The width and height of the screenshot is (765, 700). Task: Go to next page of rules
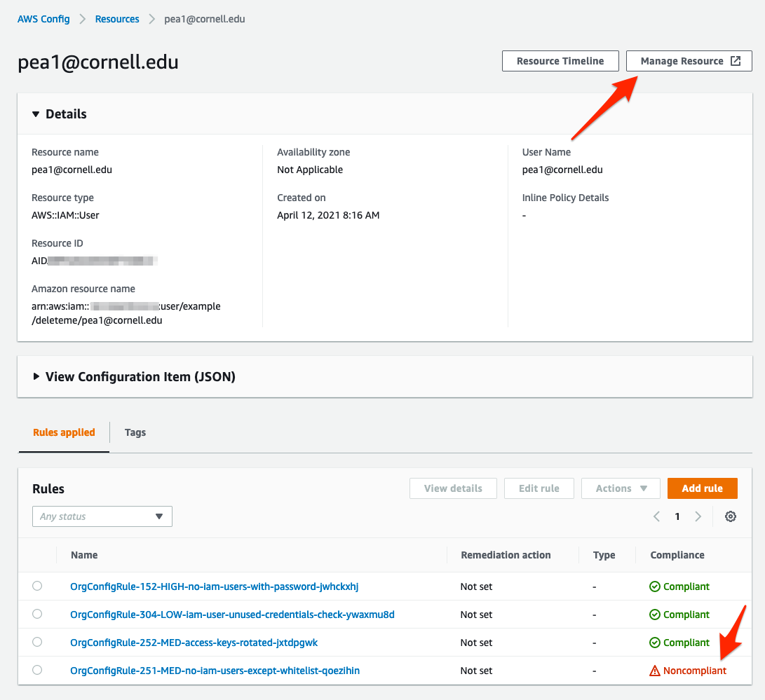(698, 516)
